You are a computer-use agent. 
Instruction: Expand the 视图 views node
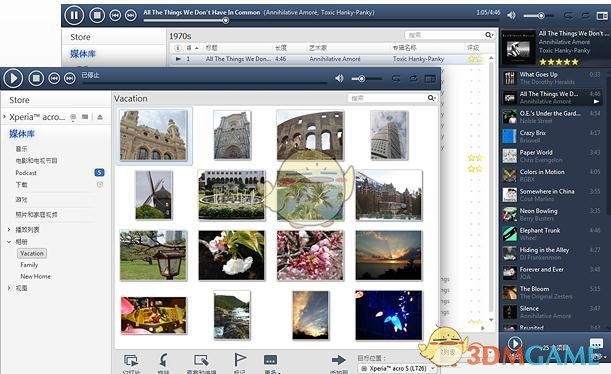[x=9, y=288]
